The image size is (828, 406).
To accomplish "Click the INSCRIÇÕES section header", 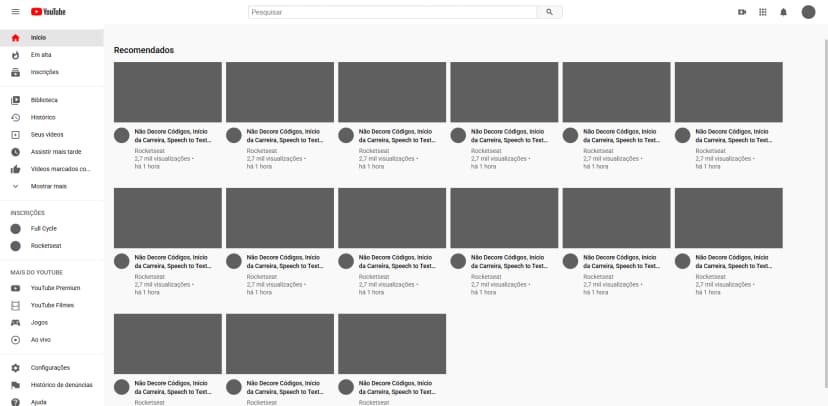I will pyautogui.click(x=27, y=213).
